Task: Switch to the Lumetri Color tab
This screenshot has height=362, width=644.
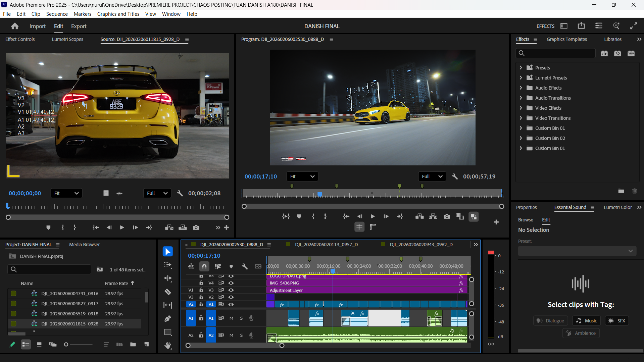Action: [x=617, y=207]
